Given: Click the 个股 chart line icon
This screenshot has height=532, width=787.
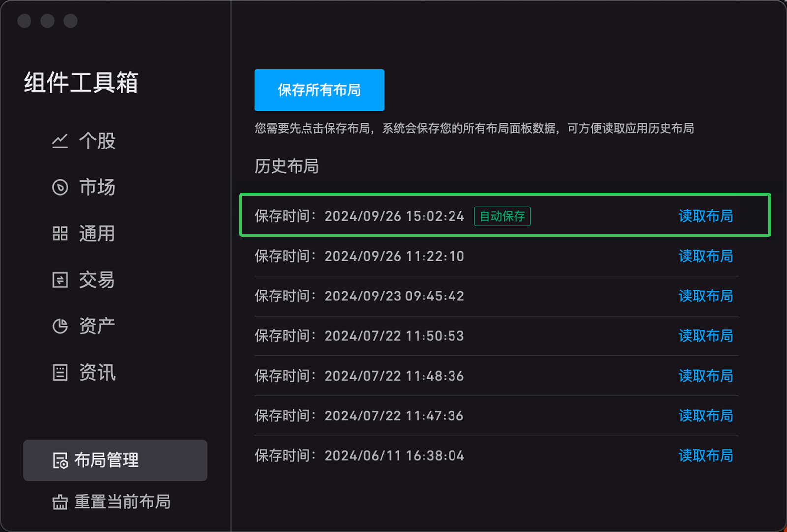Looking at the screenshot, I should [x=60, y=141].
